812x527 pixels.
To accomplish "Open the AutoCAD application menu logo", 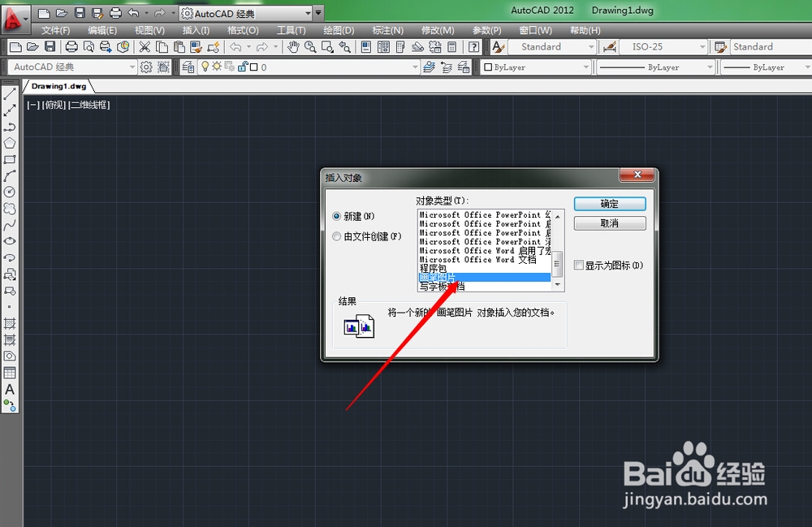I will point(15,19).
